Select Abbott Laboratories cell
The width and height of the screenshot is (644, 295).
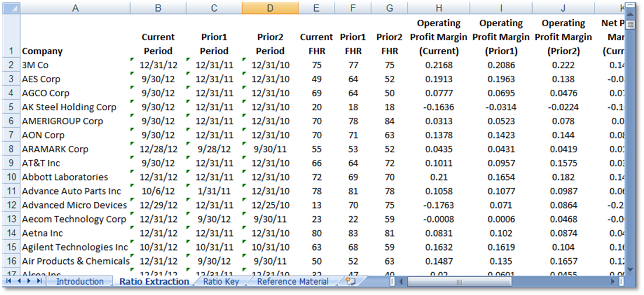click(x=75, y=177)
